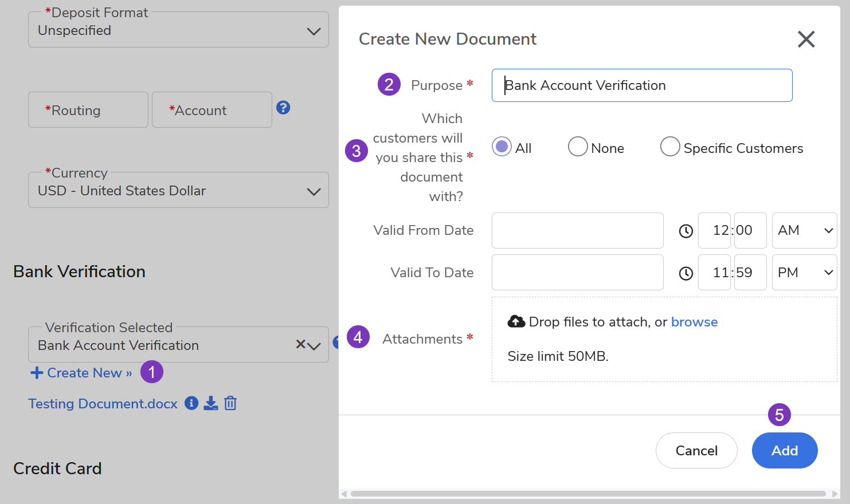Click the horizontal scrollbar at dialog bottom
850x504 pixels.
587,494
